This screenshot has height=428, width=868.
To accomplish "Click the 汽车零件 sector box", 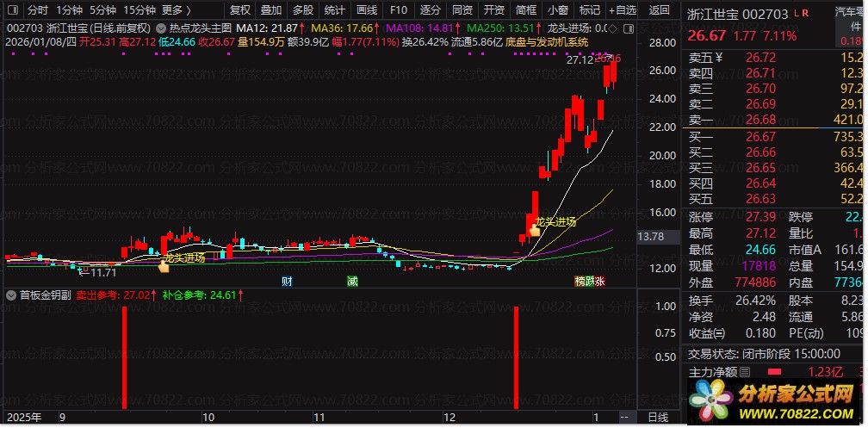I will click(849, 25).
